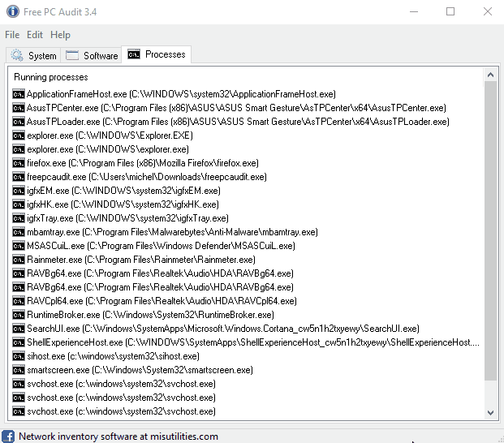This screenshot has width=504, height=443.
Task: Click the Processes tab console icon
Action: click(134, 54)
